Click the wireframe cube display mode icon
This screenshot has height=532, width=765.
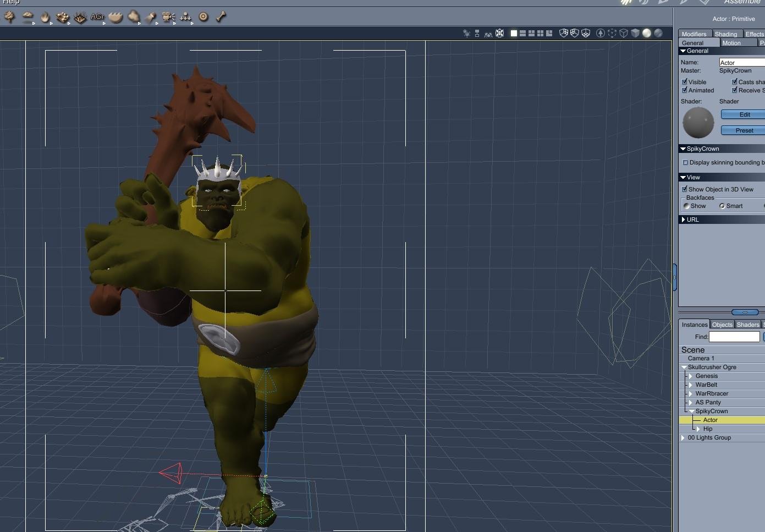pos(624,33)
